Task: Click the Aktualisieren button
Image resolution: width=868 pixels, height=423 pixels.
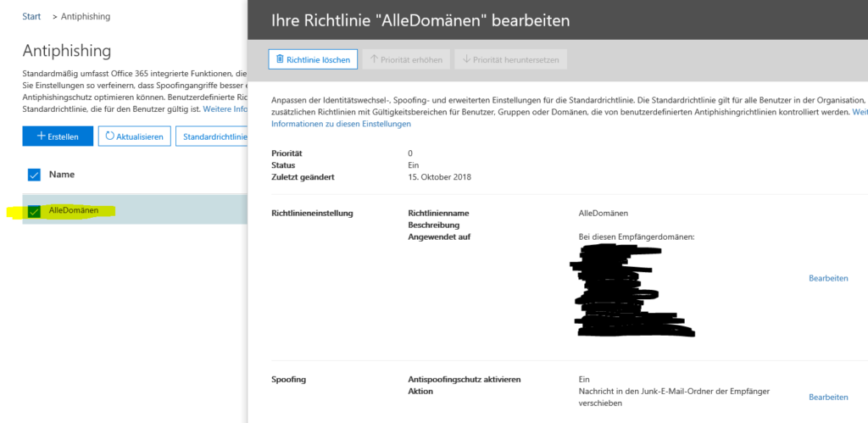Action: 134,136
